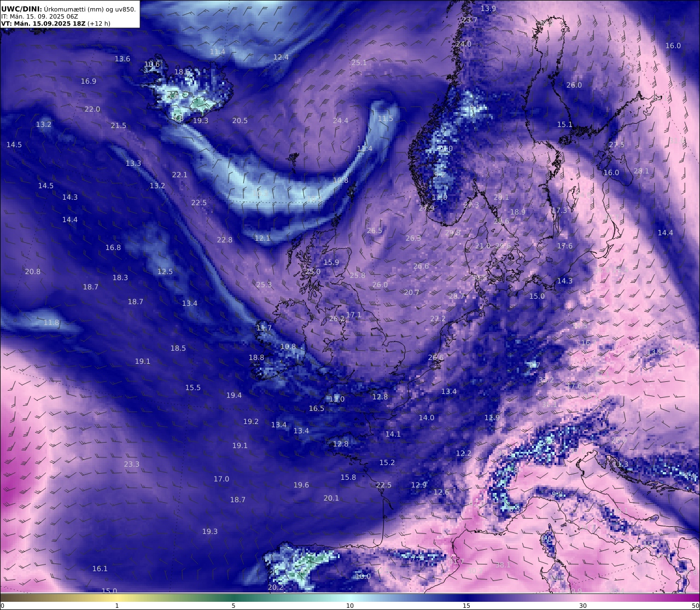Click the 12.4 value label
The image size is (700, 610).
pos(281,57)
